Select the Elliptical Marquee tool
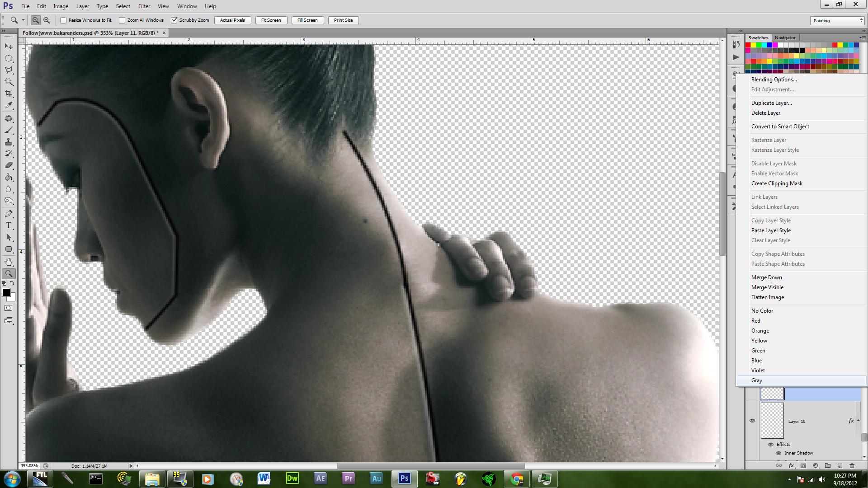868x488 pixels. click(9, 58)
